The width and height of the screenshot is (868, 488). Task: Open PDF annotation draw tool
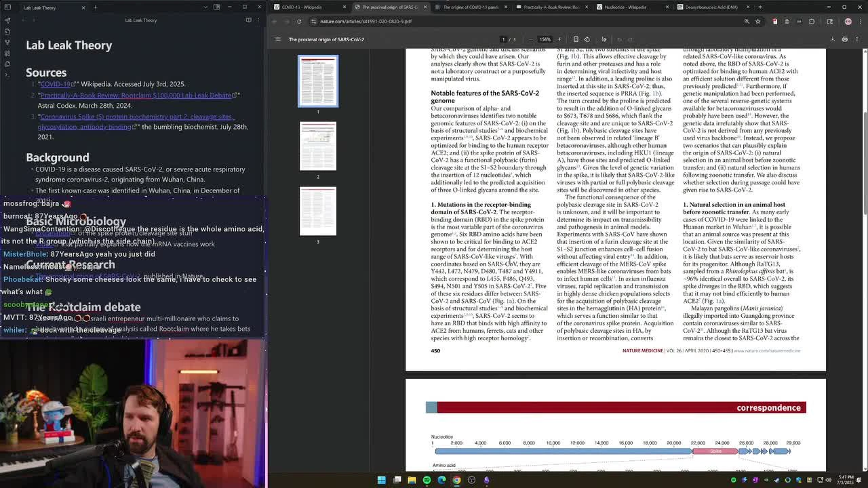click(604, 39)
